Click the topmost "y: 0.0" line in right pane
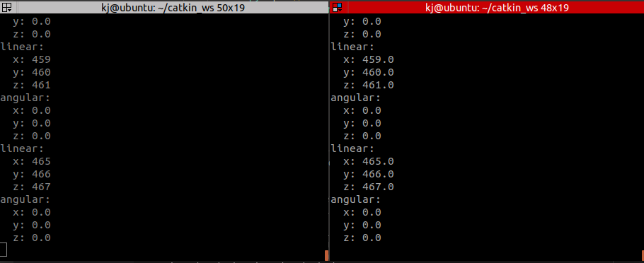 (x=362, y=21)
